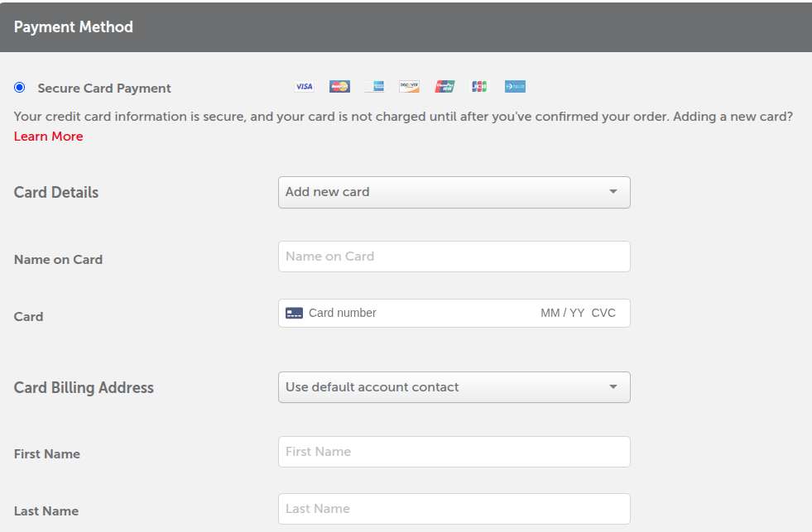This screenshot has height=532, width=812.
Task: Click the Name on Card input field
Action: [454, 256]
